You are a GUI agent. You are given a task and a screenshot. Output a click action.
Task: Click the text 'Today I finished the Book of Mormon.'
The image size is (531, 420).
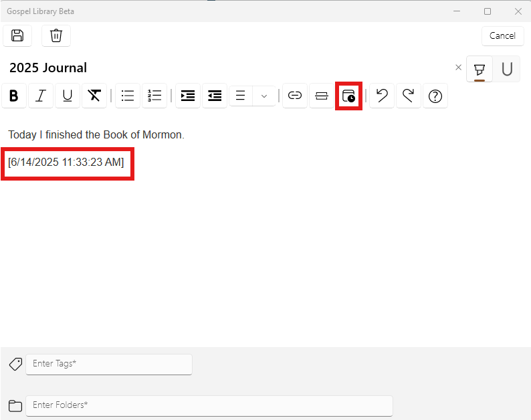click(96, 135)
